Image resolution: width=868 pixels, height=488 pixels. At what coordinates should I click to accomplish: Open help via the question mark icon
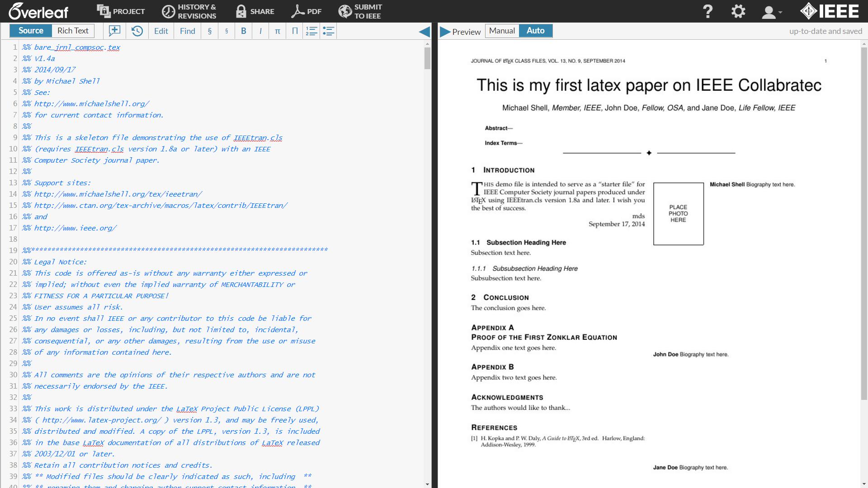[708, 11]
